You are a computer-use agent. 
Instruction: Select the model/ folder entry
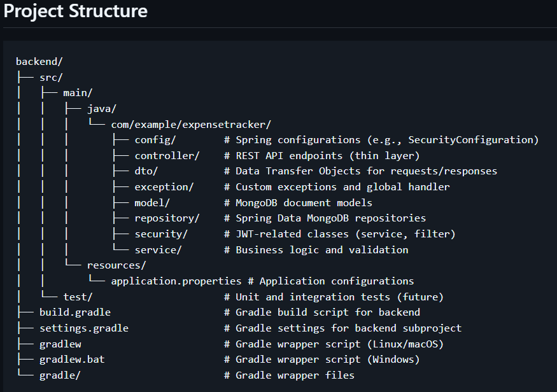click(152, 203)
